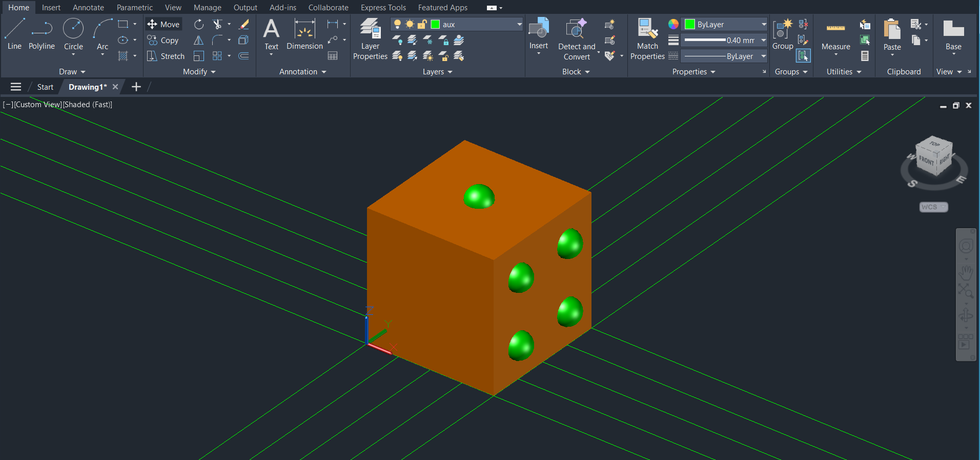The height and width of the screenshot is (460, 980).
Task: Toggle aux layer lock padlock
Action: (422, 24)
